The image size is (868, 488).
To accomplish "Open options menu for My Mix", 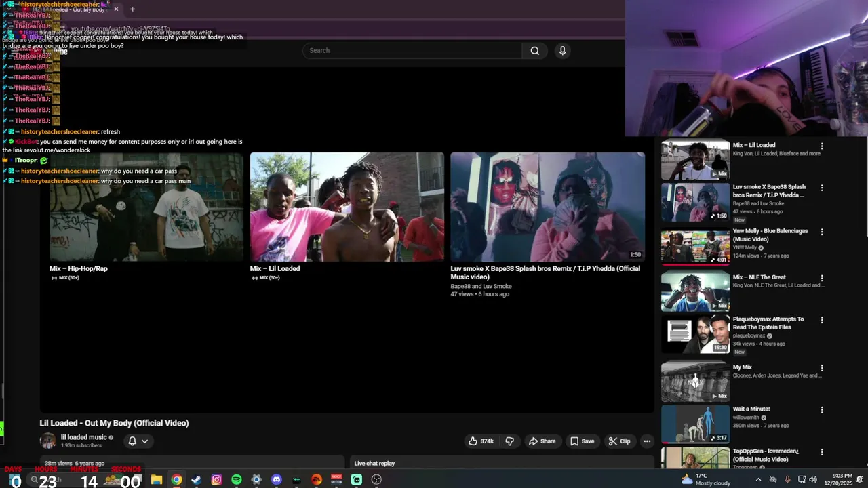I will [x=822, y=368].
